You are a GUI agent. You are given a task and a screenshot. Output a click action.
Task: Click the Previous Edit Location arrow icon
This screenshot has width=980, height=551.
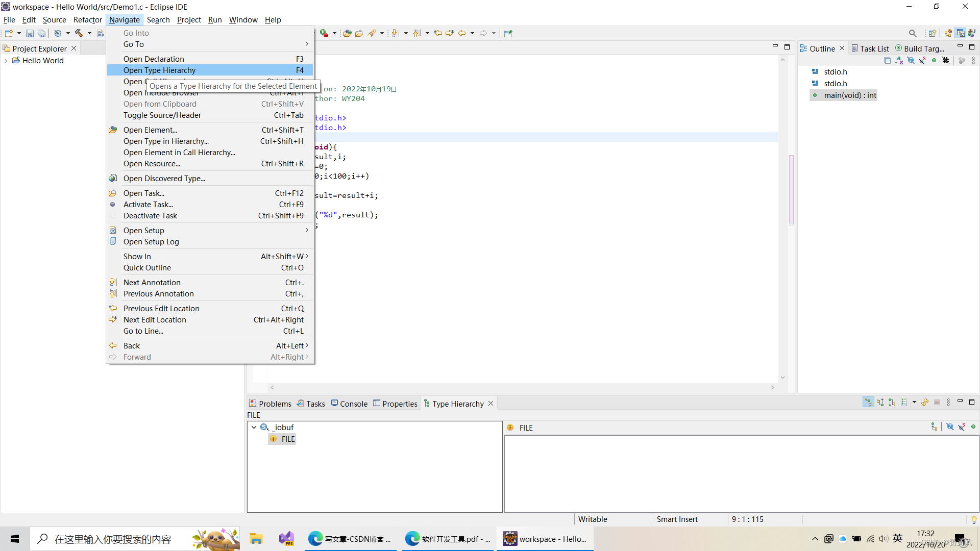pyautogui.click(x=438, y=33)
